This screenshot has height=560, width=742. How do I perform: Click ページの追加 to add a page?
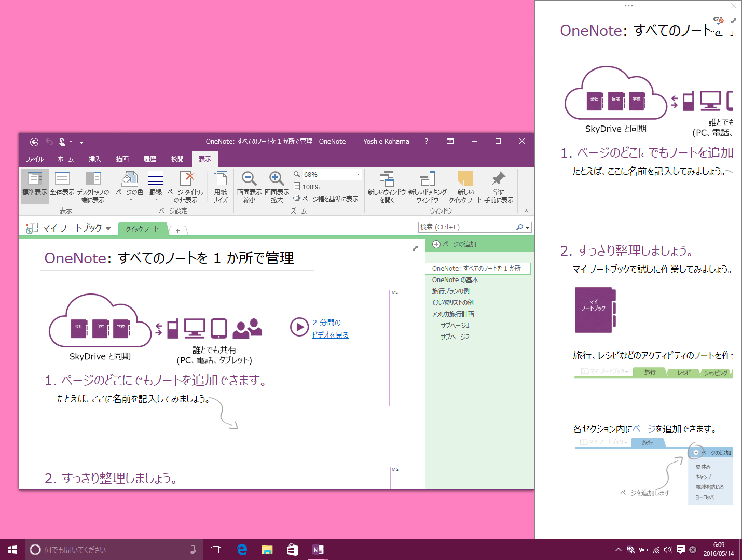455,244
